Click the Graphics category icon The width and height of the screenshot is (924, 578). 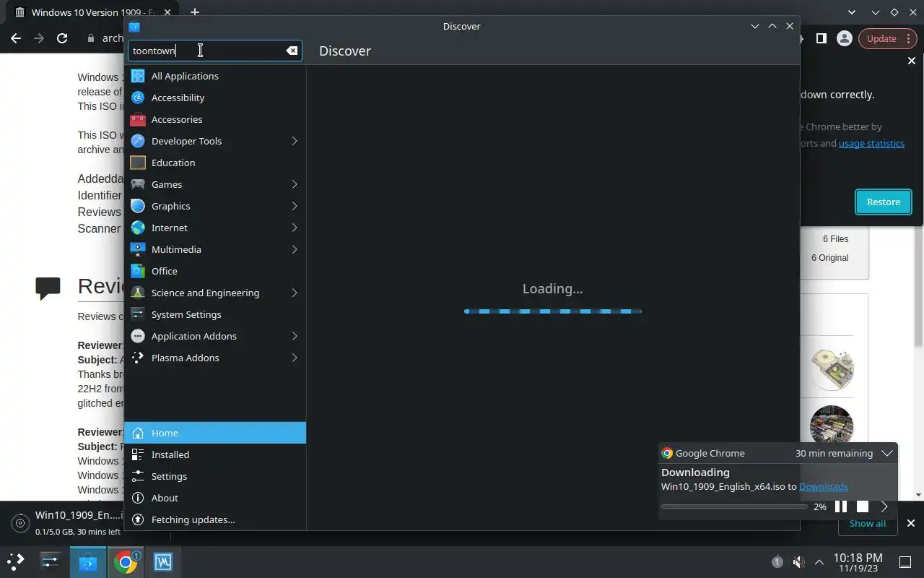click(x=138, y=206)
